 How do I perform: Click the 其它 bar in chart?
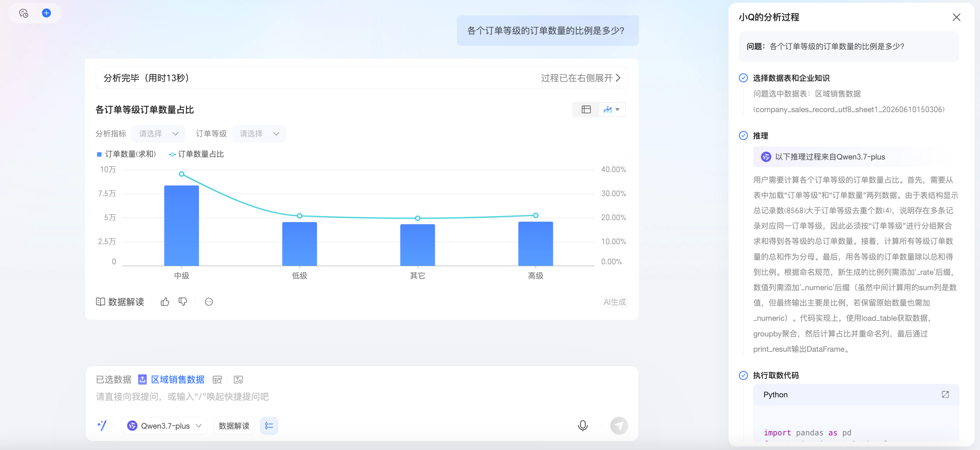[417, 245]
